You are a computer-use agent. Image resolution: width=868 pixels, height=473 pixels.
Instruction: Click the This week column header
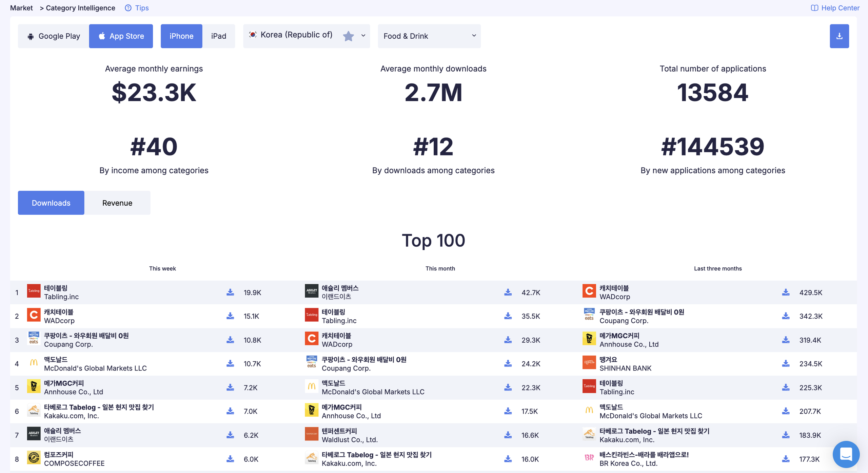point(162,268)
